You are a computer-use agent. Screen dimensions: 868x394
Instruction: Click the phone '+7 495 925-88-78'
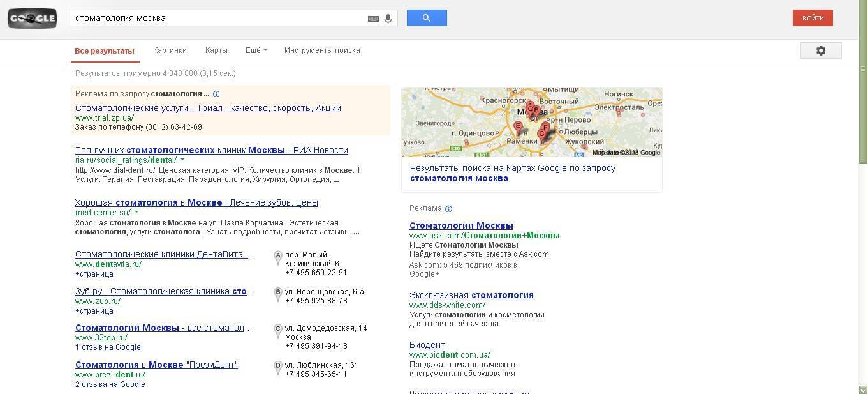click(316, 301)
